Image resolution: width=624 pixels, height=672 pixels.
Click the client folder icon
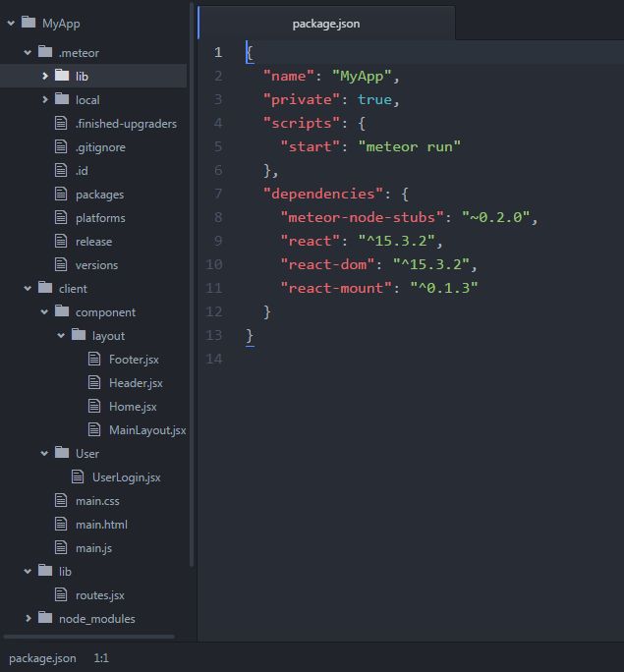pos(45,287)
